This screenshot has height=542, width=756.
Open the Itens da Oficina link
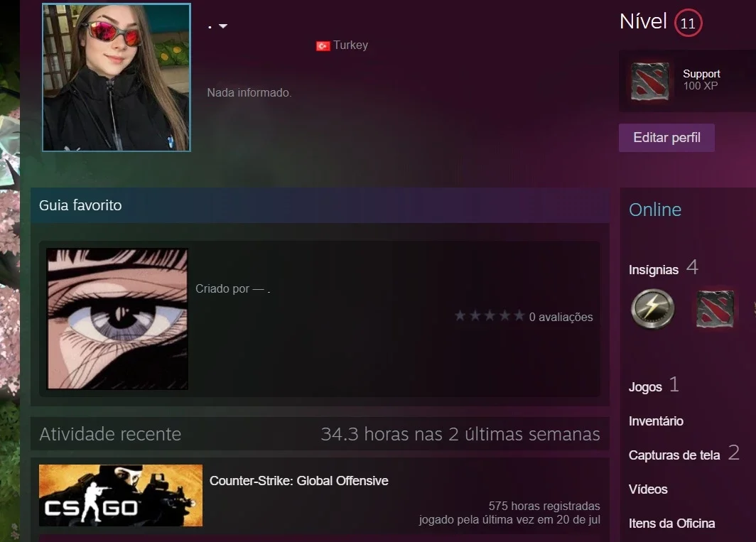[671, 524]
